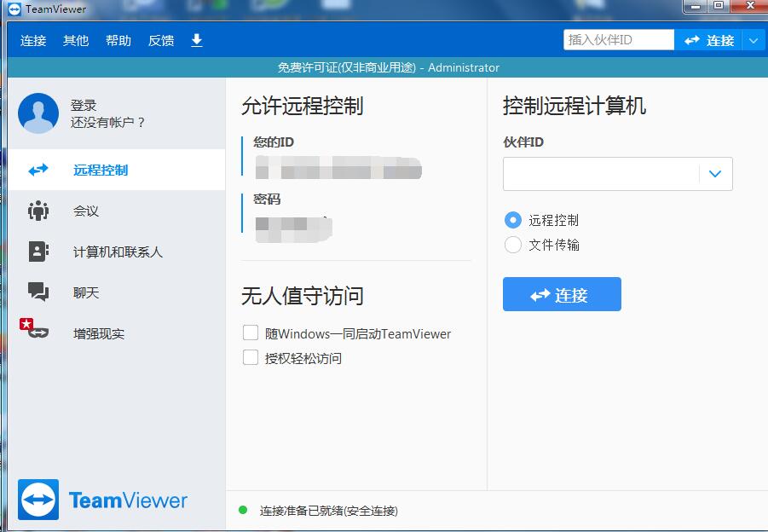Screen dimensions: 768x532
Task: Click the blurred 您的ID value
Action: click(x=338, y=167)
